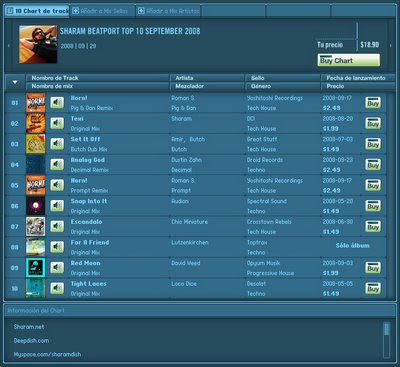Click plus icon to add to Mis Sellos
400x367 pixels.
point(76,11)
